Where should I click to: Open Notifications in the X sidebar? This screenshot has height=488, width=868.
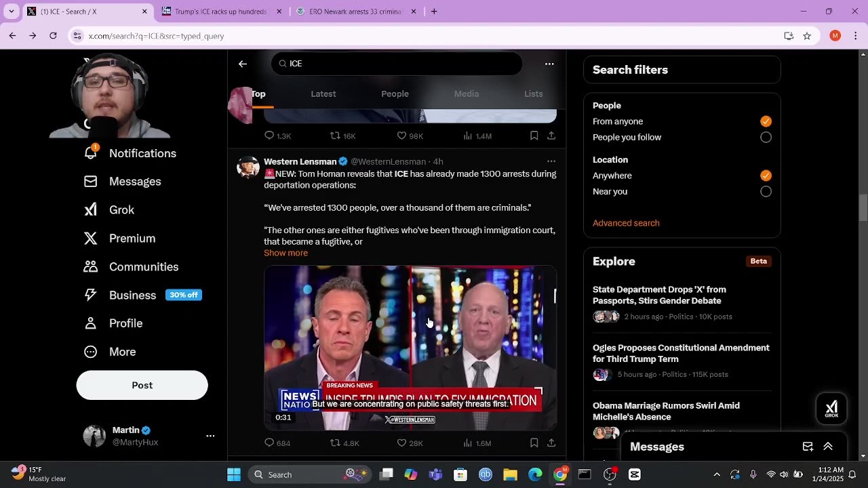(130, 153)
